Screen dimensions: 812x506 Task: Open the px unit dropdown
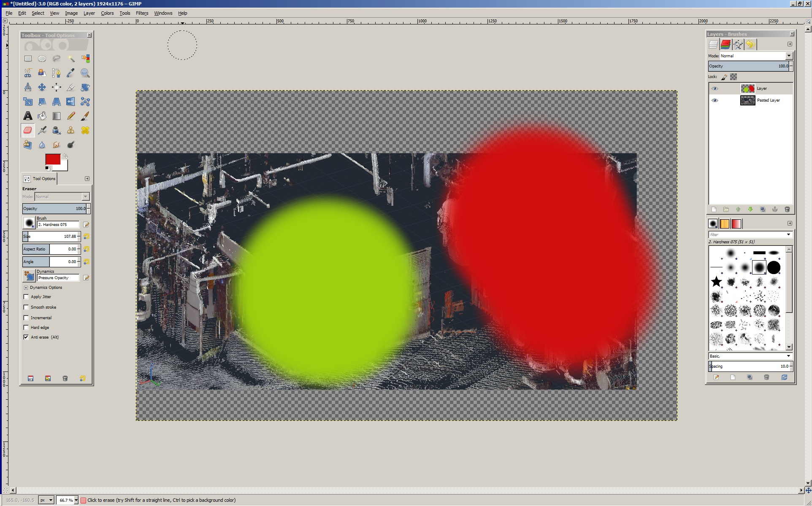click(x=46, y=500)
